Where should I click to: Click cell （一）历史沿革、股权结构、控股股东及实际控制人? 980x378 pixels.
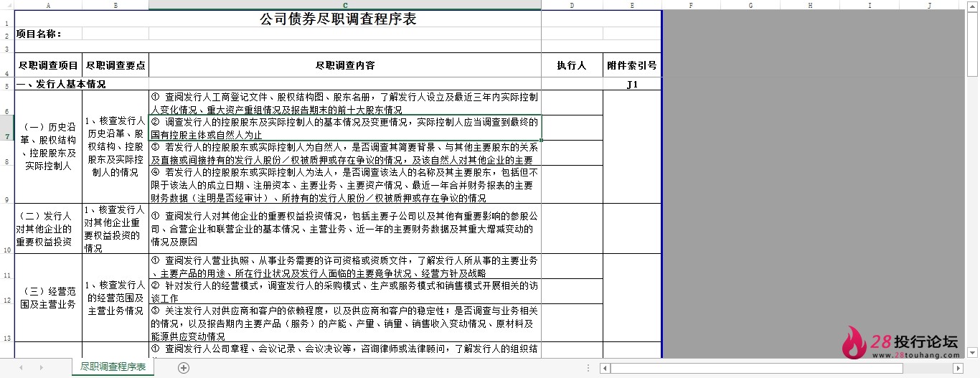pyautogui.click(x=48, y=146)
